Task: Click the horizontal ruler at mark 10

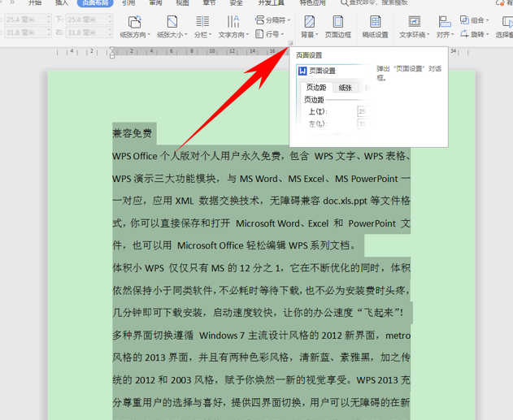Action: coord(212,51)
